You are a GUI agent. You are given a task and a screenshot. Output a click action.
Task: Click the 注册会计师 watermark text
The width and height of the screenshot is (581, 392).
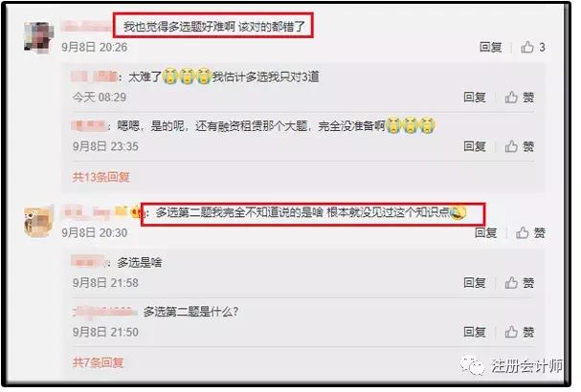point(526,366)
